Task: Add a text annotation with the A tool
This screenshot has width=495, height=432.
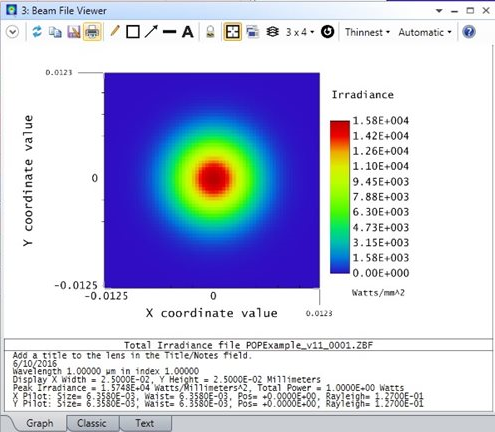Action: pyautogui.click(x=188, y=32)
